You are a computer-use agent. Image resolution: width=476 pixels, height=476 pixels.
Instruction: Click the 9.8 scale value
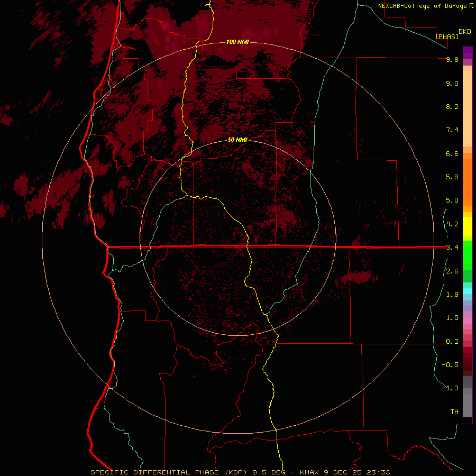(452, 59)
